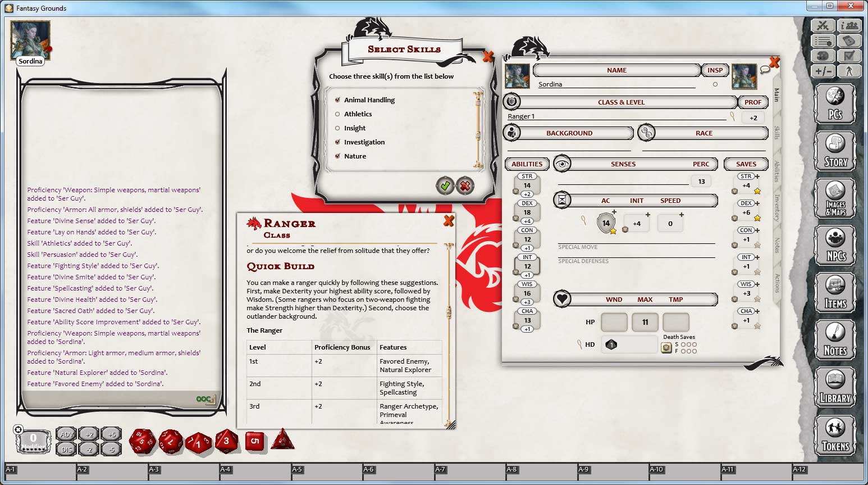Open the Tokens sidebar panel
868x485 pixels.
[x=835, y=434]
